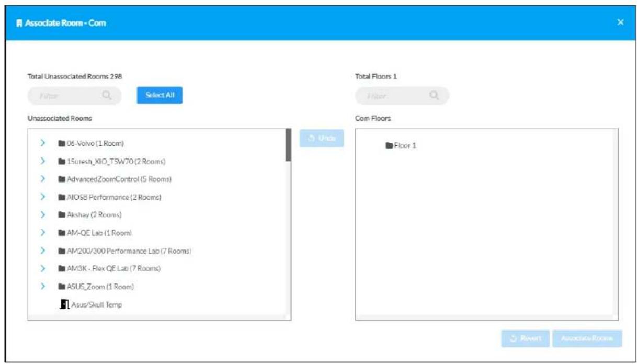The width and height of the screenshot is (637, 364).
Task: Click the Akshay folder icon
Action: (x=62, y=215)
